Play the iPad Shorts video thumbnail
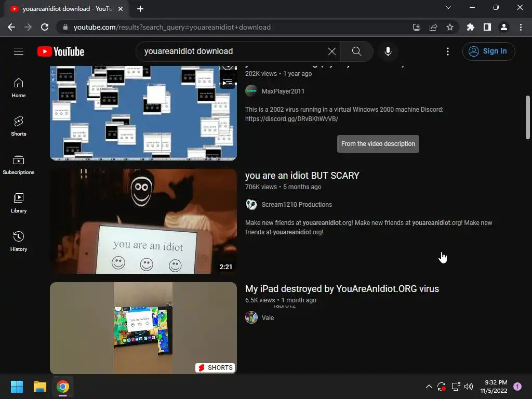Image resolution: width=532 pixels, height=399 pixels. point(143,328)
